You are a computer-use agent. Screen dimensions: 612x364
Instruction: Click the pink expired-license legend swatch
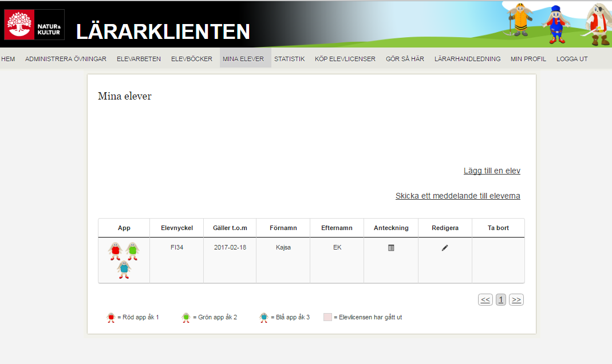(327, 317)
